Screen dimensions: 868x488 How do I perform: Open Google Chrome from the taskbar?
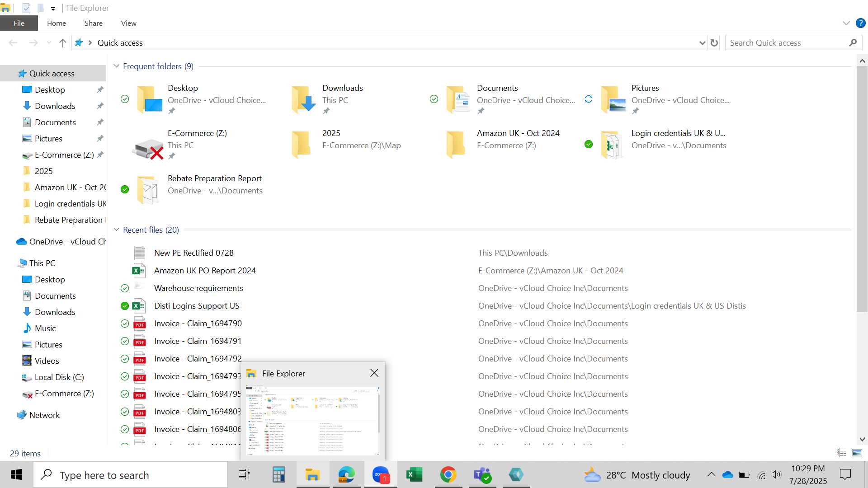(448, 475)
